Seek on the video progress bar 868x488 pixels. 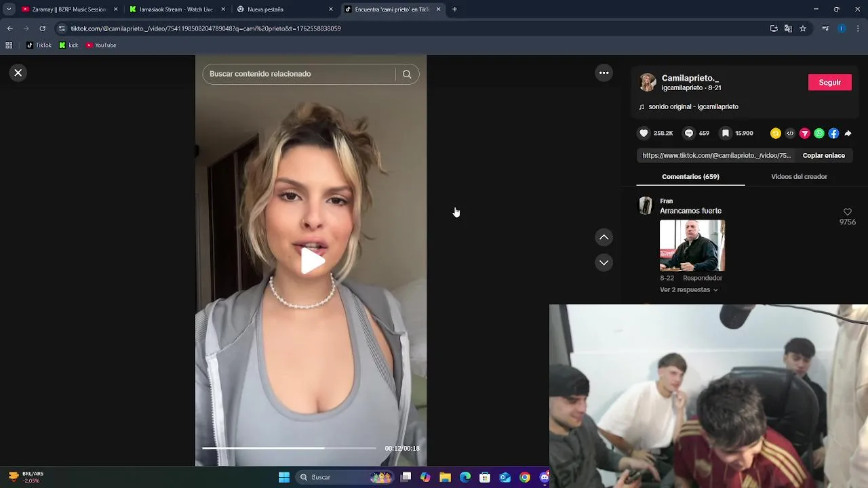click(289, 448)
